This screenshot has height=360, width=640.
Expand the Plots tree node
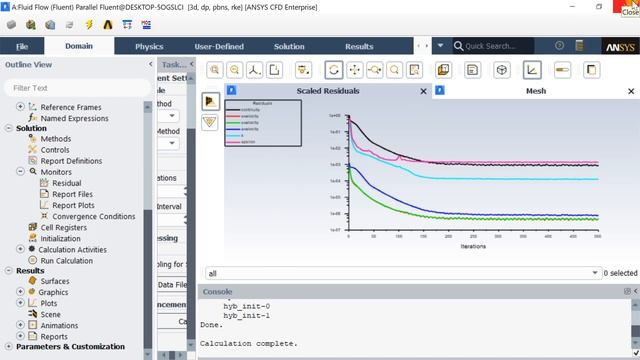20,302
